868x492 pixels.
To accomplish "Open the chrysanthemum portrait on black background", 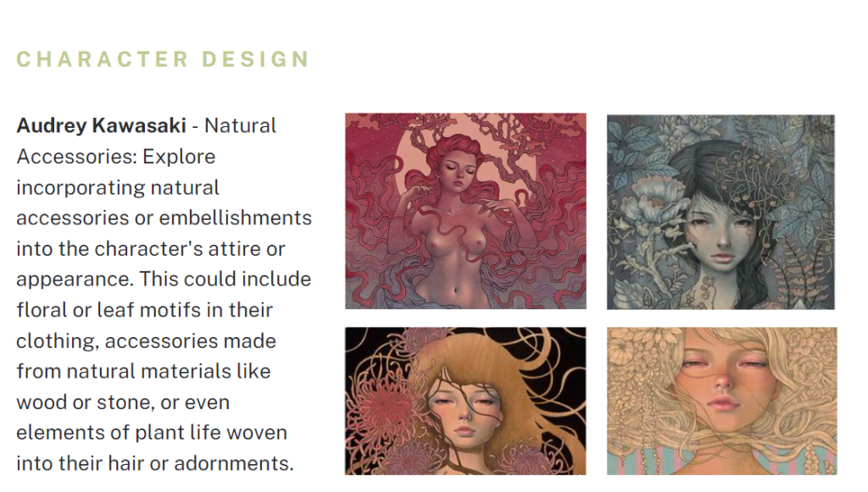I will tap(465, 401).
